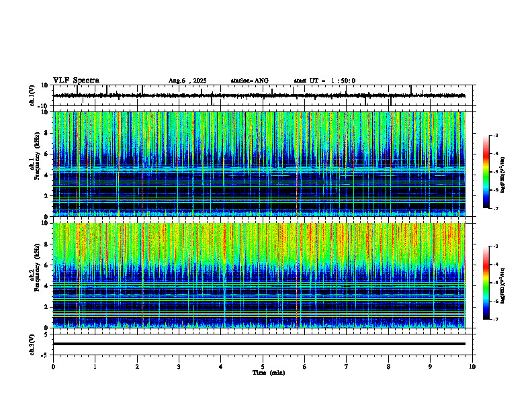532x411 pixels.
Task: Click inside the ch.1 spectrogram panel
Action: click(259, 164)
